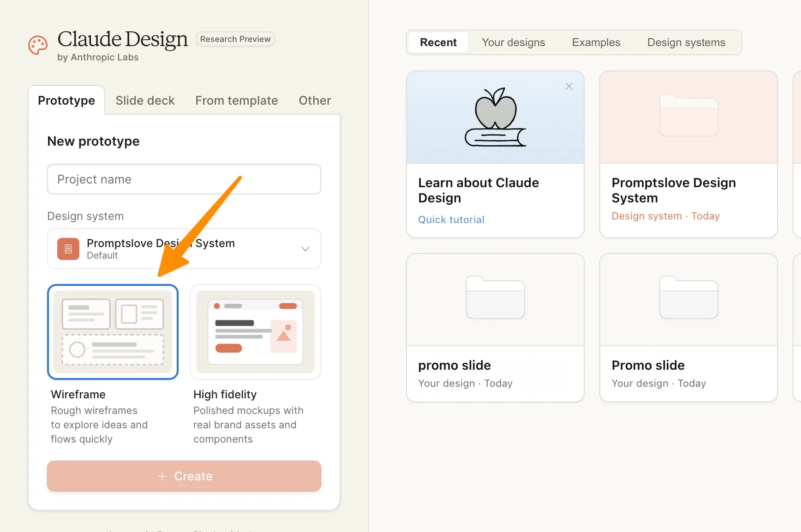This screenshot has height=532, width=801.
Task: Dismiss the Learn about Claude Design card
Action: 569,86
